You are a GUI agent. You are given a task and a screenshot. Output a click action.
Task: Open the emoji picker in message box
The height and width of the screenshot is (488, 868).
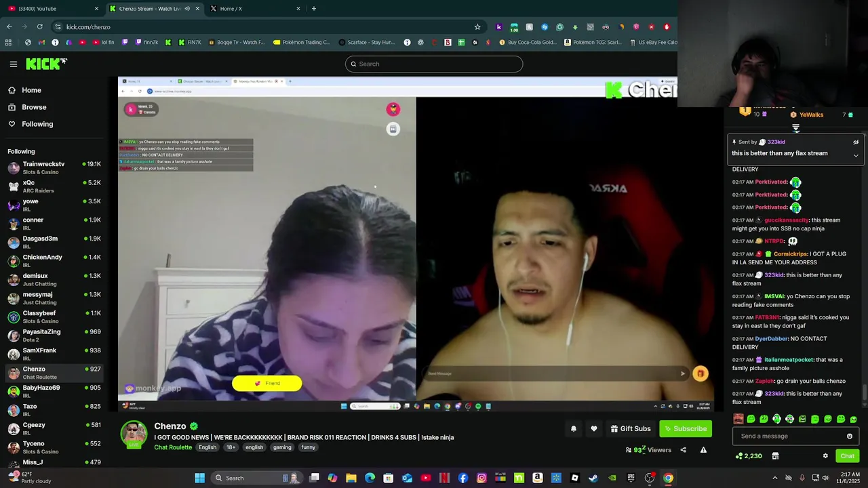tap(850, 436)
